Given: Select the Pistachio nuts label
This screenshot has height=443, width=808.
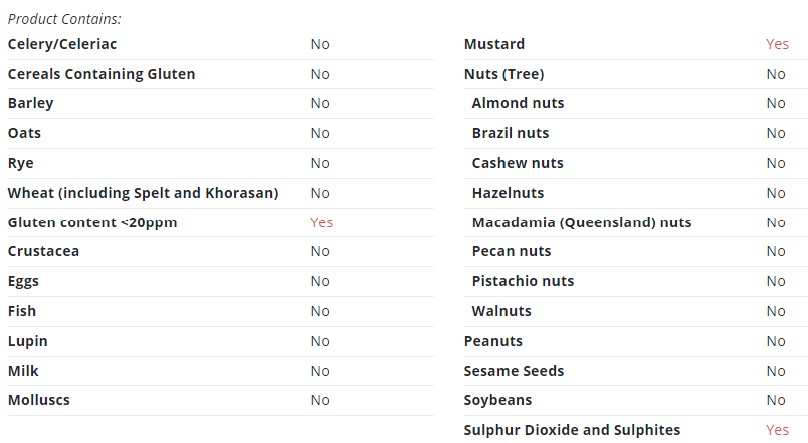Looking at the screenshot, I should (523, 281).
